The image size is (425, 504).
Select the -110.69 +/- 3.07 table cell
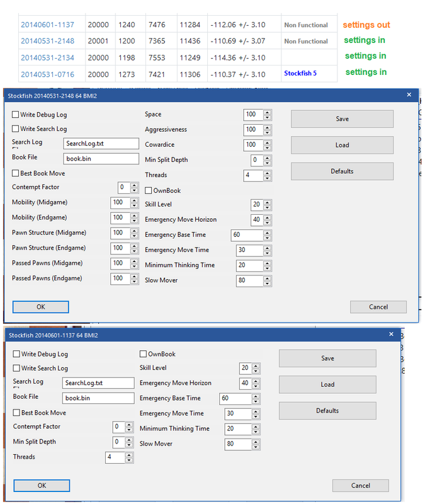tap(244, 41)
